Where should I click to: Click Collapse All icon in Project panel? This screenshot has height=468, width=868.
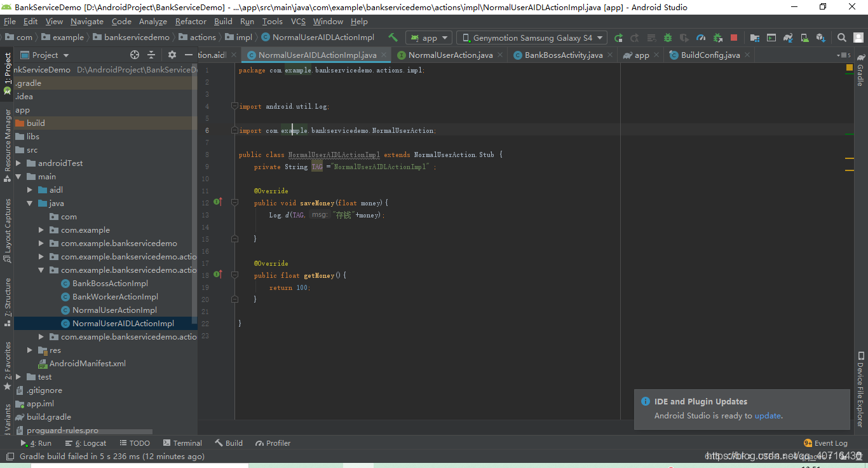(x=151, y=55)
